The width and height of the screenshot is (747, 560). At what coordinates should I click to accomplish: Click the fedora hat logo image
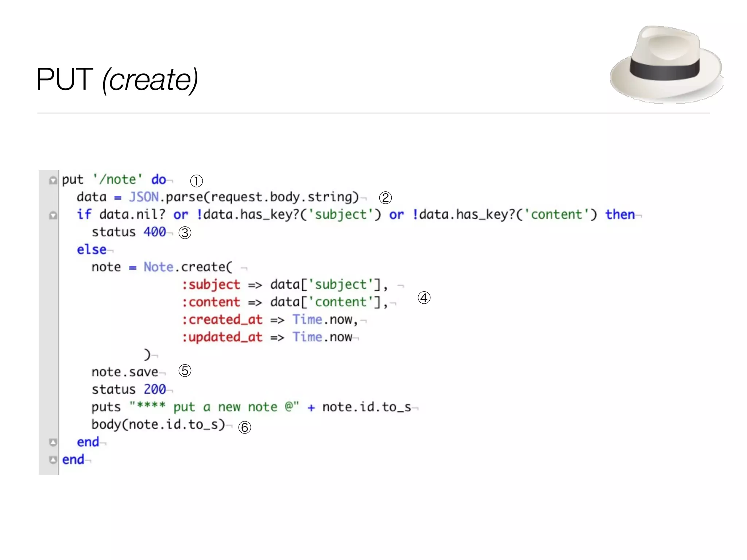(x=667, y=65)
